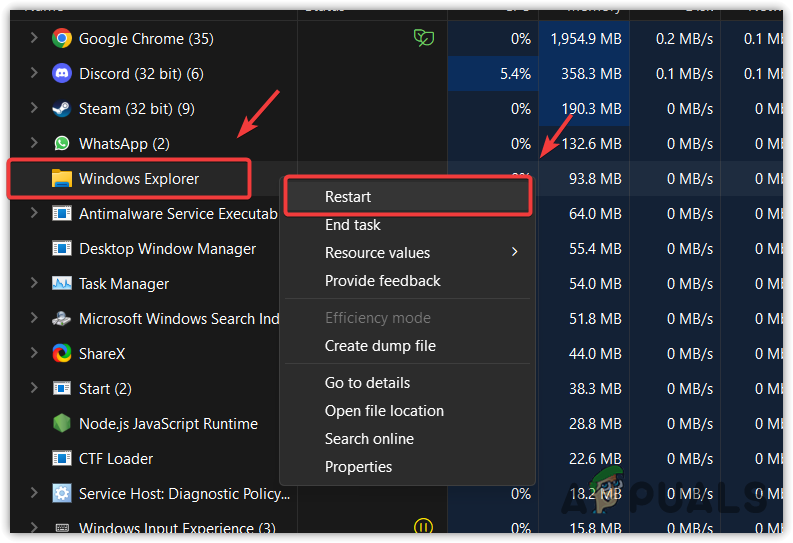This screenshot has height=543, width=793.
Task: Open Properties from the context menu
Action: [x=407, y=467]
